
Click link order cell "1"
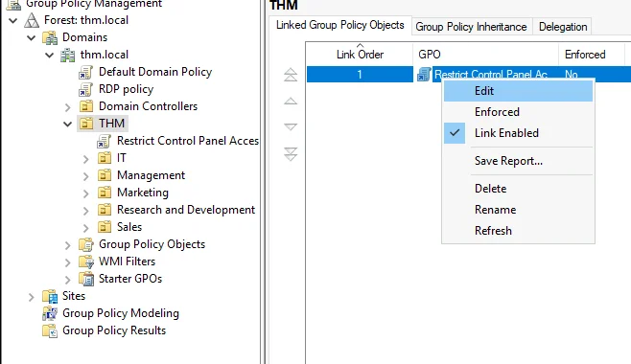pos(360,75)
